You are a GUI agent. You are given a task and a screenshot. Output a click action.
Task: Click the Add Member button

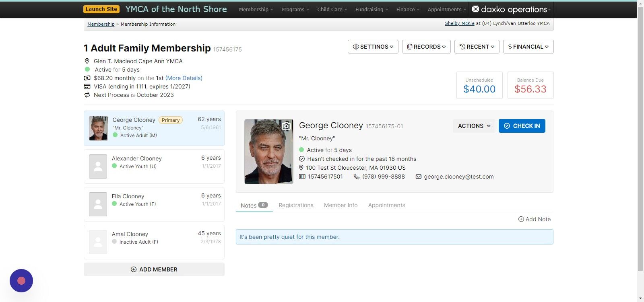click(x=154, y=269)
